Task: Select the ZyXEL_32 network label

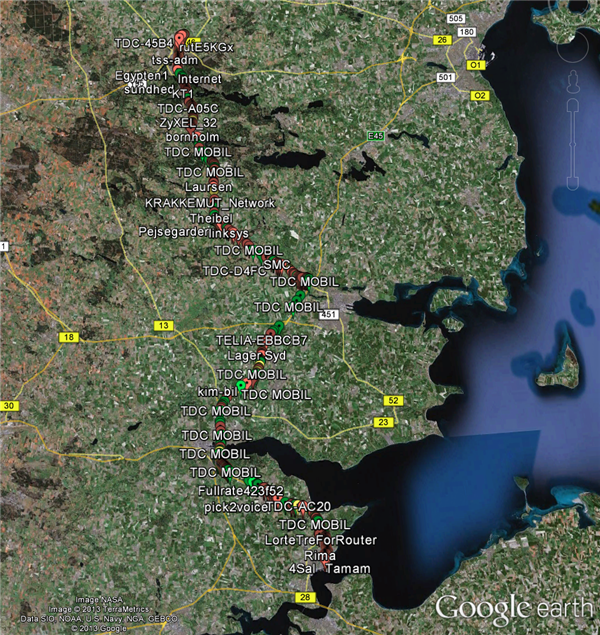Action: click(188, 123)
